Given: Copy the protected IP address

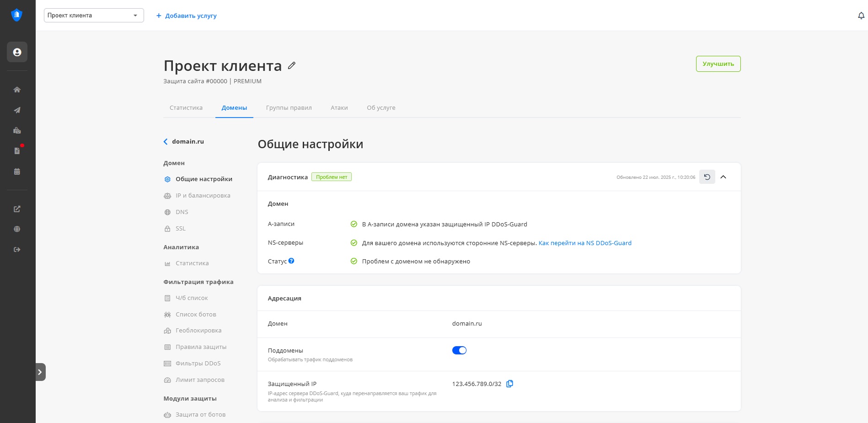Looking at the screenshot, I should click(x=510, y=384).
